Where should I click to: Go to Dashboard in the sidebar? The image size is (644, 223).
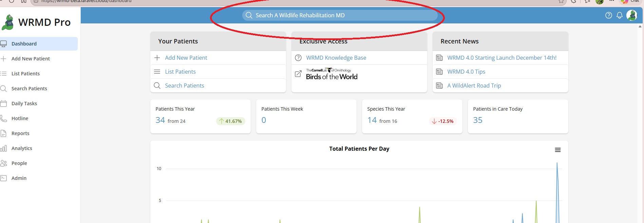[x=39, y=44]
